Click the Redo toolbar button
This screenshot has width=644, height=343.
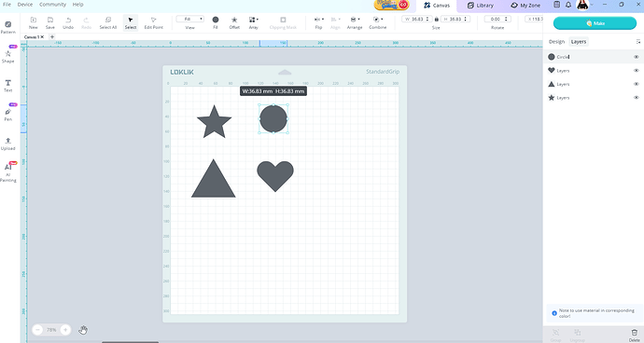point(86,22)
